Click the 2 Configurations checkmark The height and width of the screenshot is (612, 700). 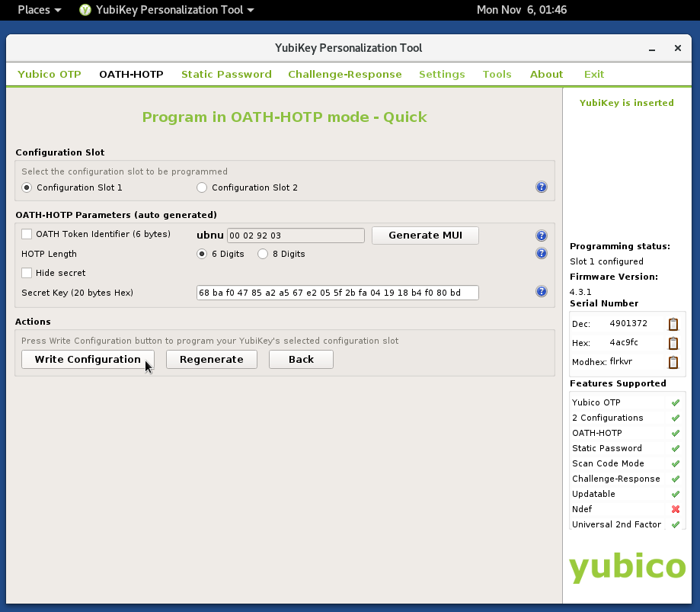pos(676,418)
